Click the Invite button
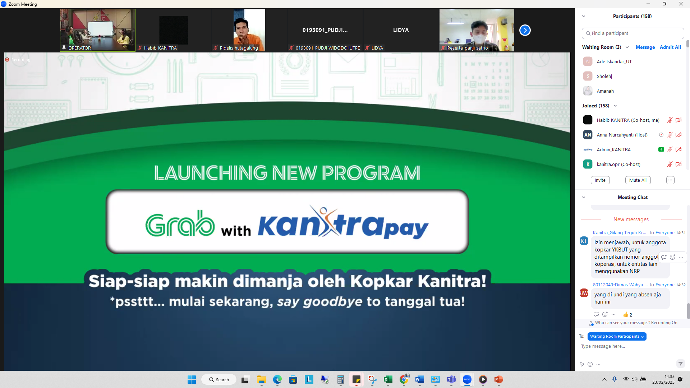The image size is (690, 388). coord(600,180)
